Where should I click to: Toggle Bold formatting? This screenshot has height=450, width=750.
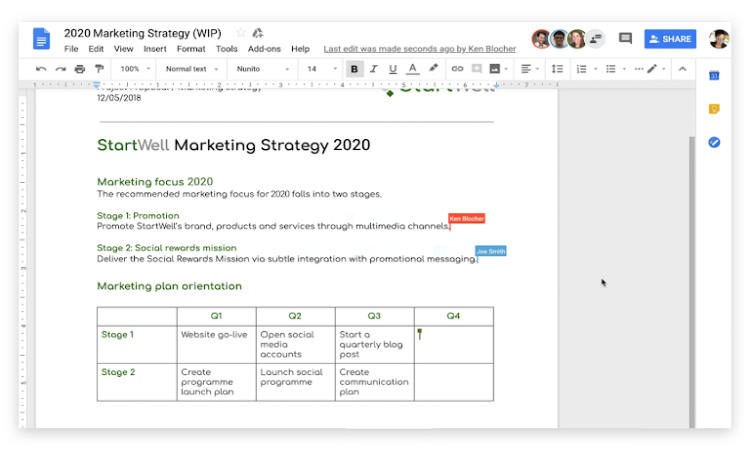[354, 69]
